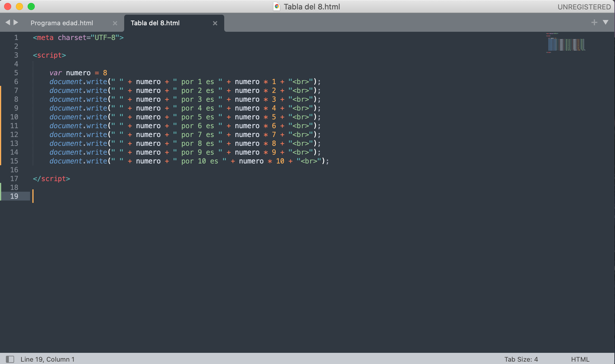This screenshot has width=615, height=364.
Task: Click the UNREGISTERED label
Action: pos(584,7)
